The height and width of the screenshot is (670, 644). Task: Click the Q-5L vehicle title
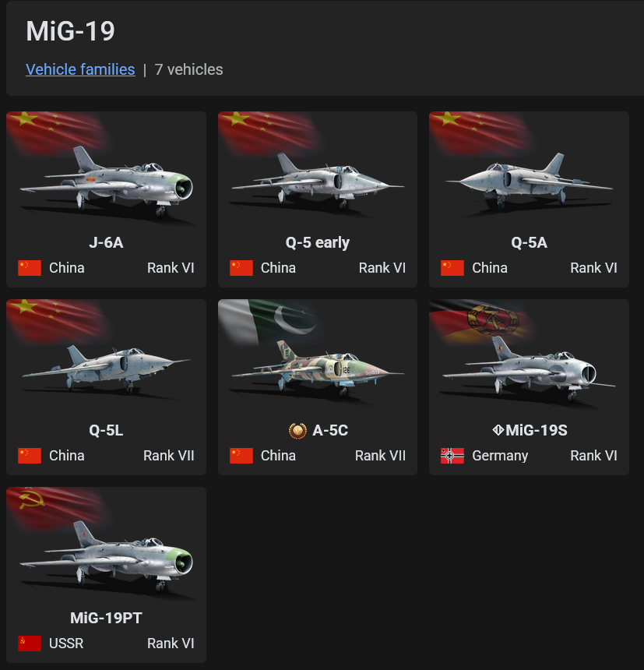106,430
